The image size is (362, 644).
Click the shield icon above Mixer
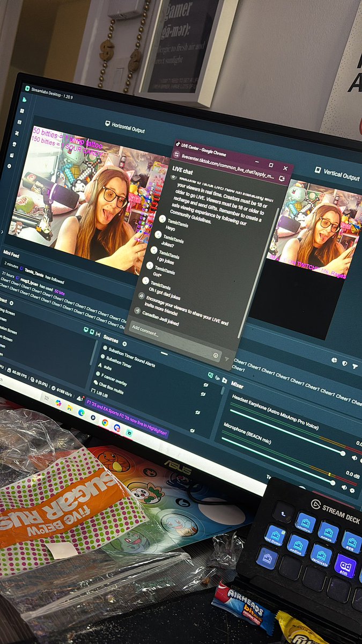coord(344,363)
